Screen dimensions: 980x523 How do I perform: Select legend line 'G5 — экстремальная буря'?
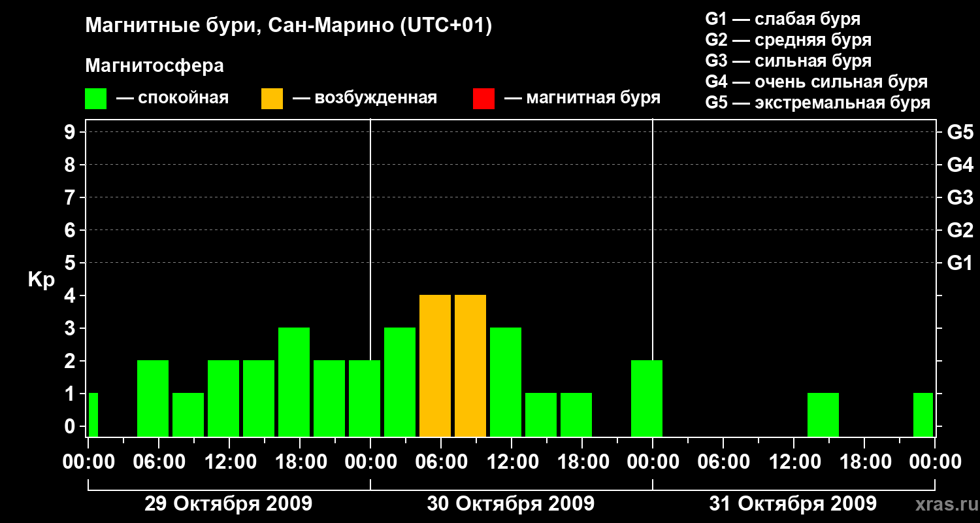(x=817, y=103)
